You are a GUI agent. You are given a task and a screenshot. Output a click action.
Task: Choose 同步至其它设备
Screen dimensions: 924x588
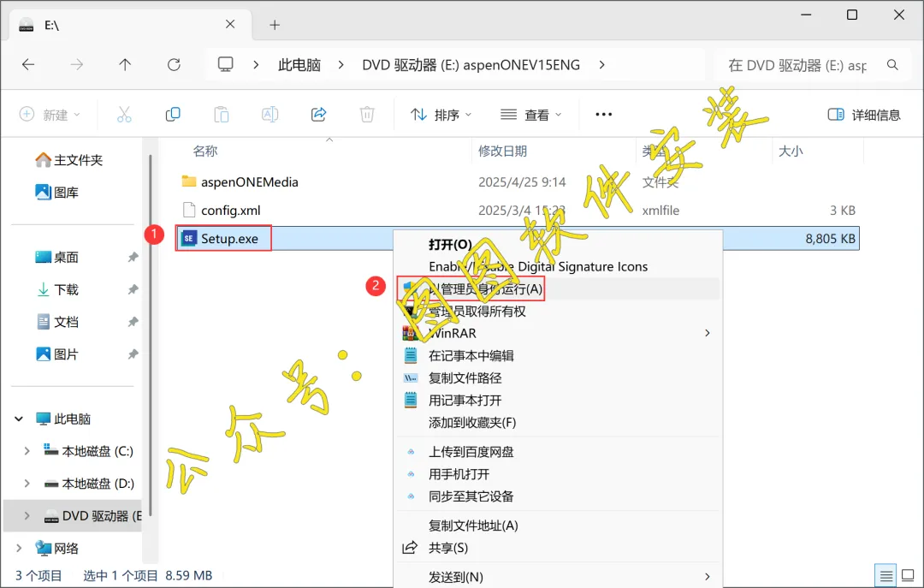click(471, 496)
